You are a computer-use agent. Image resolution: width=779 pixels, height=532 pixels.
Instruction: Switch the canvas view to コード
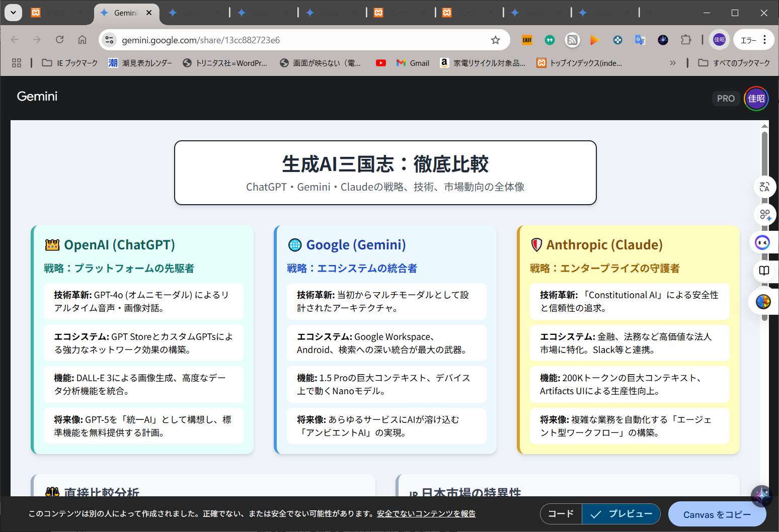[x=561, y=514]
